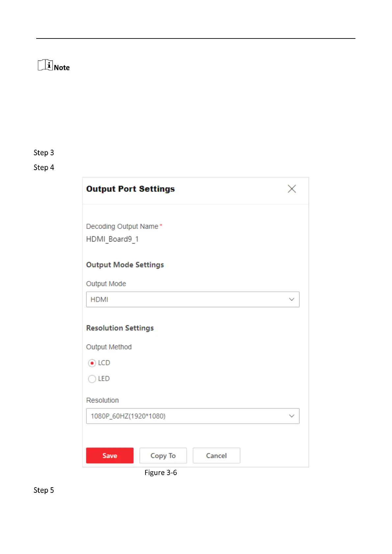Click the chevron arrow of Output Mode
The height and width of the screenshot is (554, 392).
pyautogui.click(x=291, y=299)
